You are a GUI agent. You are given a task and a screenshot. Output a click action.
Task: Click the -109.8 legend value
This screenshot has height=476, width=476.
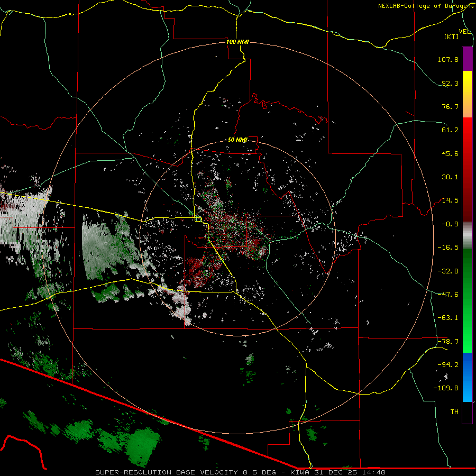click(x=446, y=388)
